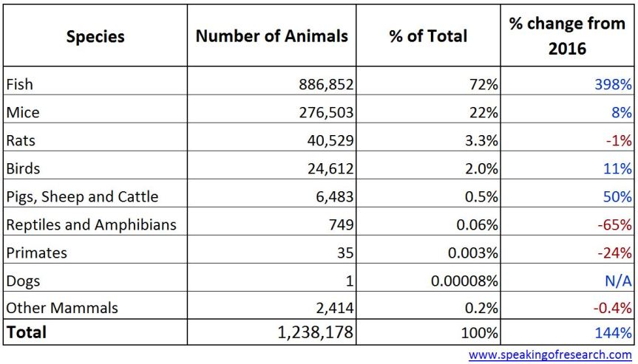The width and height of the screenshot is (638, 364).
Task: Open the www.speakingofresearch.com link
Action: click(550, 355)
